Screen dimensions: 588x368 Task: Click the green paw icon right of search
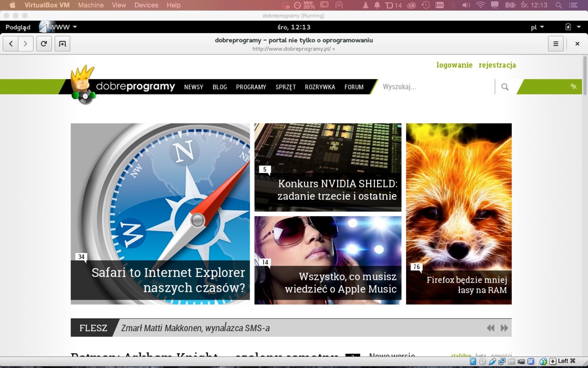(574, 87)
